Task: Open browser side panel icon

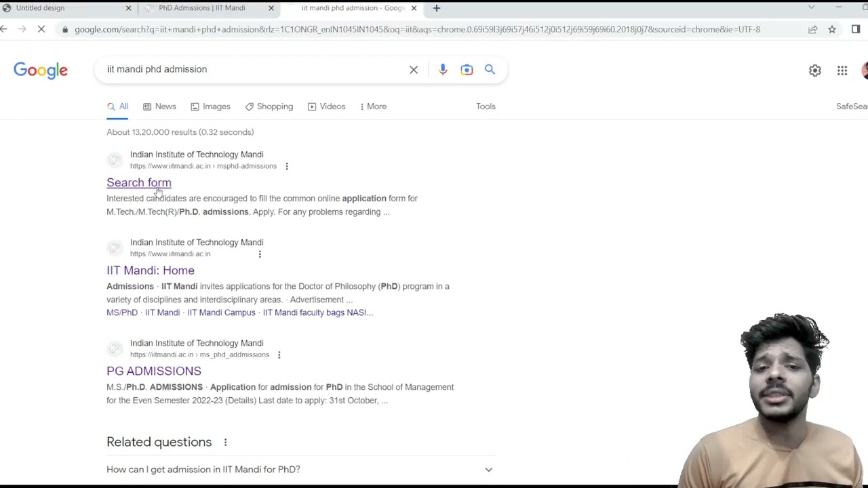Action: (x=856, y=29)
